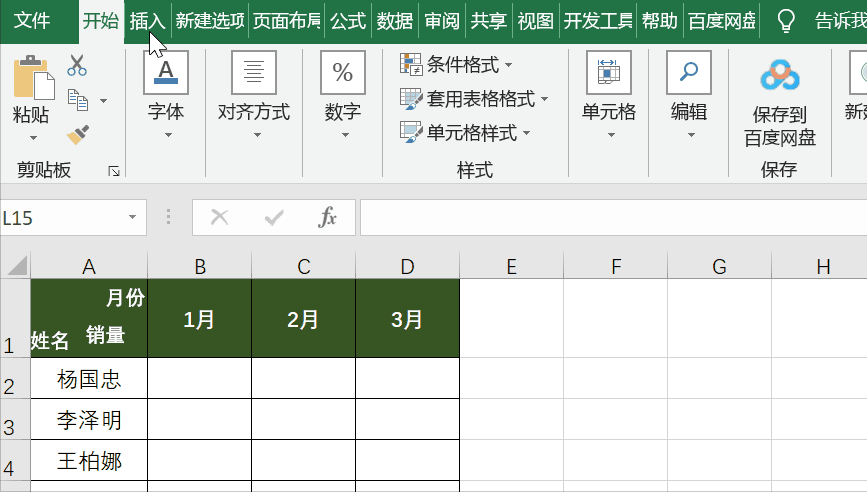Image resolution: width=867 pixels, height=492 pixels.
Task: Select the cell 李泽明
Action: point(89,420)
